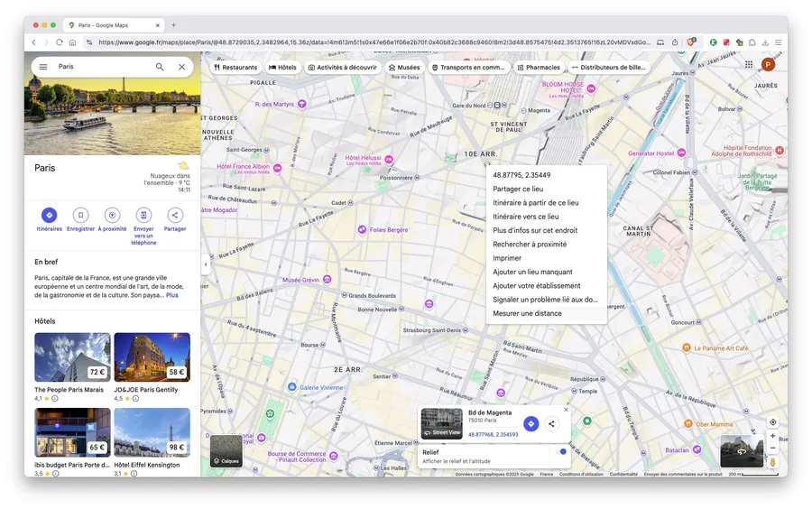
Task: Open a new browser tab with plus
Action: 173,25
